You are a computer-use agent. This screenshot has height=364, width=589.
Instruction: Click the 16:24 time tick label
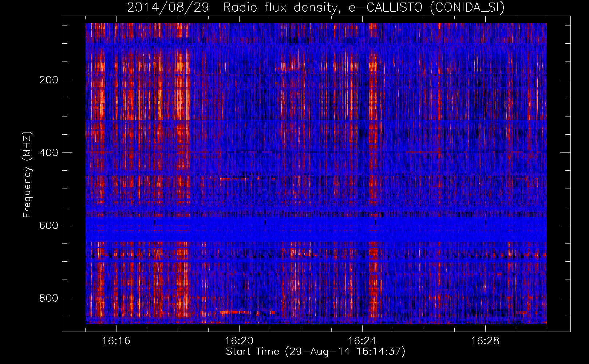[x=362, y=341]
